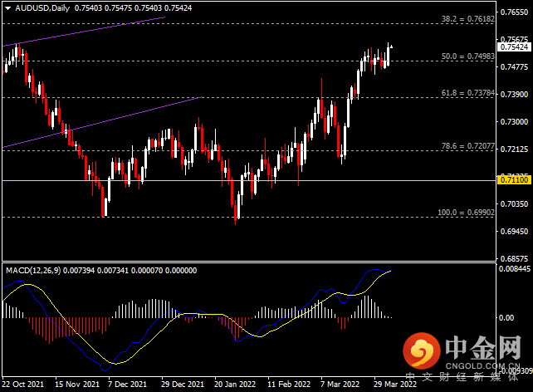The height and width of the screenshot is (392, 533).
Task: Click the 0.72125 price axis value
Action: (x=514, y=149)
